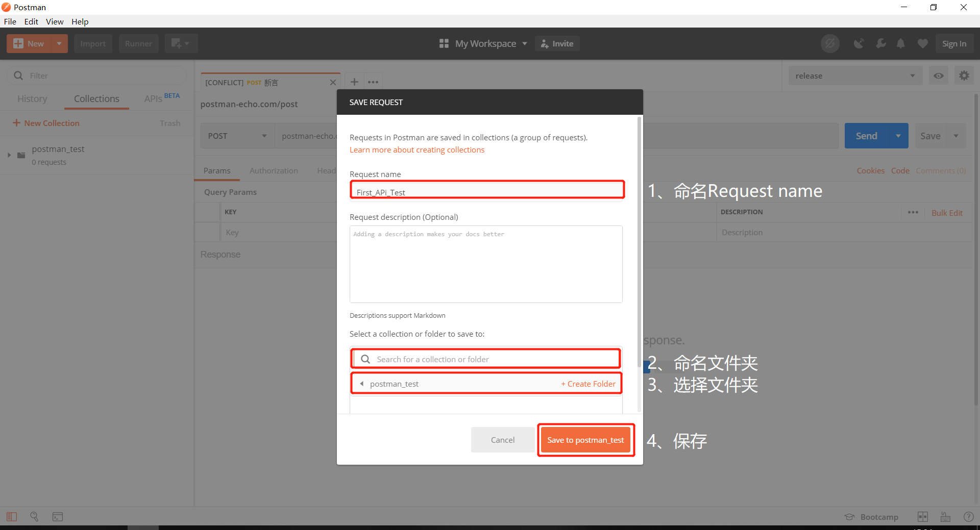Open Learn more about creating collections
This screenshot has width=980, height=530.
coord(416,150)
